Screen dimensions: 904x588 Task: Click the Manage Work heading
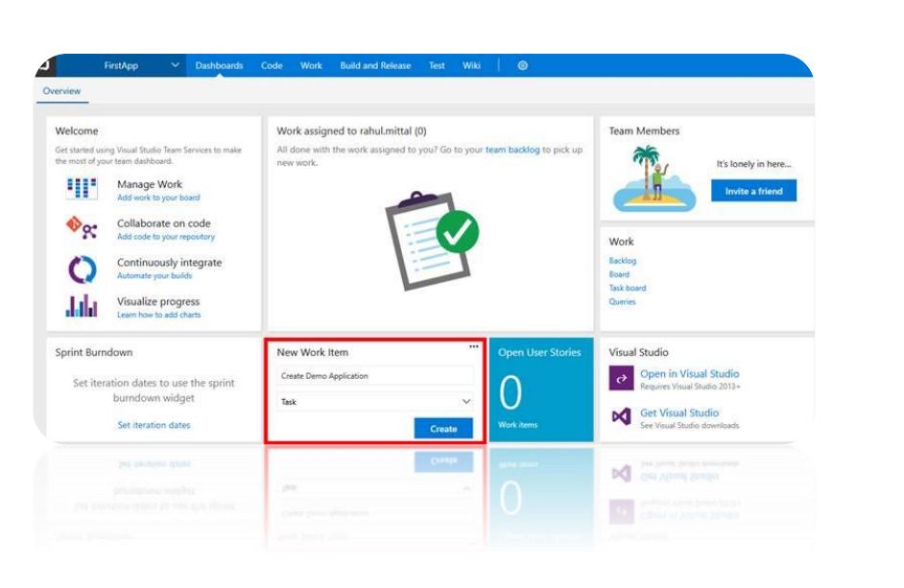(x=150, y=184)
